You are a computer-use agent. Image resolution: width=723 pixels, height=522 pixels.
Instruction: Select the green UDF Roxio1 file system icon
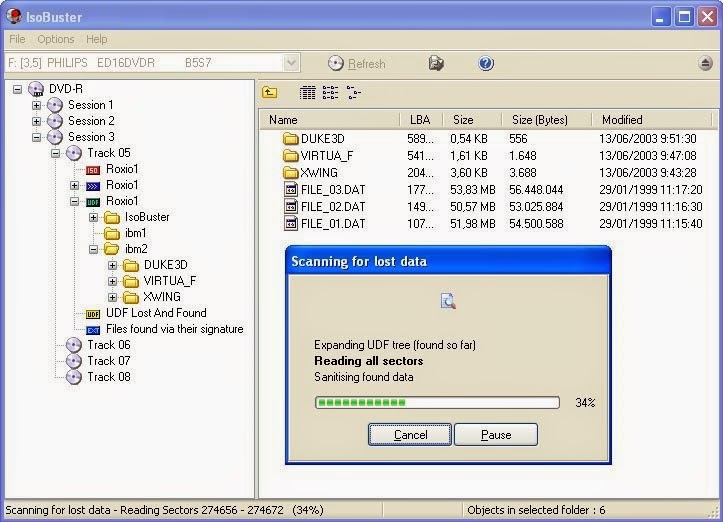pyautogui.click(x=93, y=202)
